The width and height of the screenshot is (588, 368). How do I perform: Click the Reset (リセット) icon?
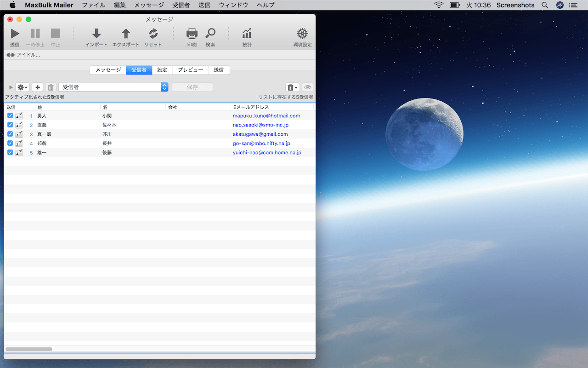point(153,34)
